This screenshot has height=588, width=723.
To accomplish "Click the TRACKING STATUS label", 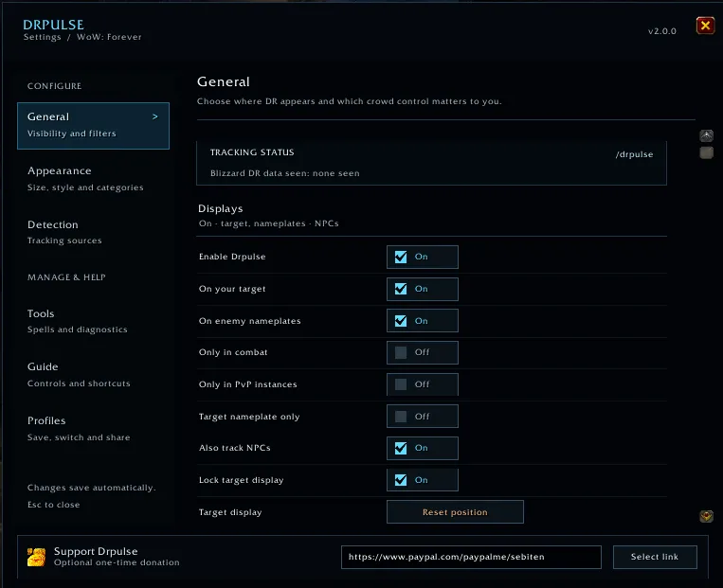I will 252,152.
